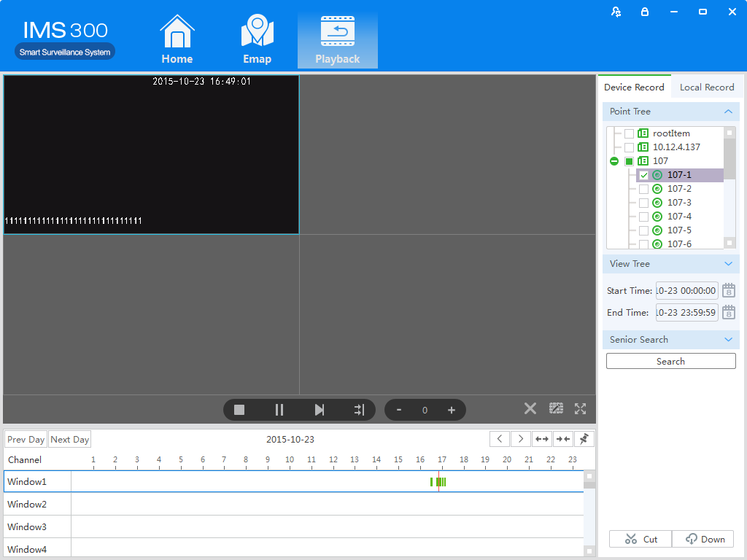Switch to the Local Record tab
Image resolution: width=747 pixels, height=560 pixels.
point(706,87)
